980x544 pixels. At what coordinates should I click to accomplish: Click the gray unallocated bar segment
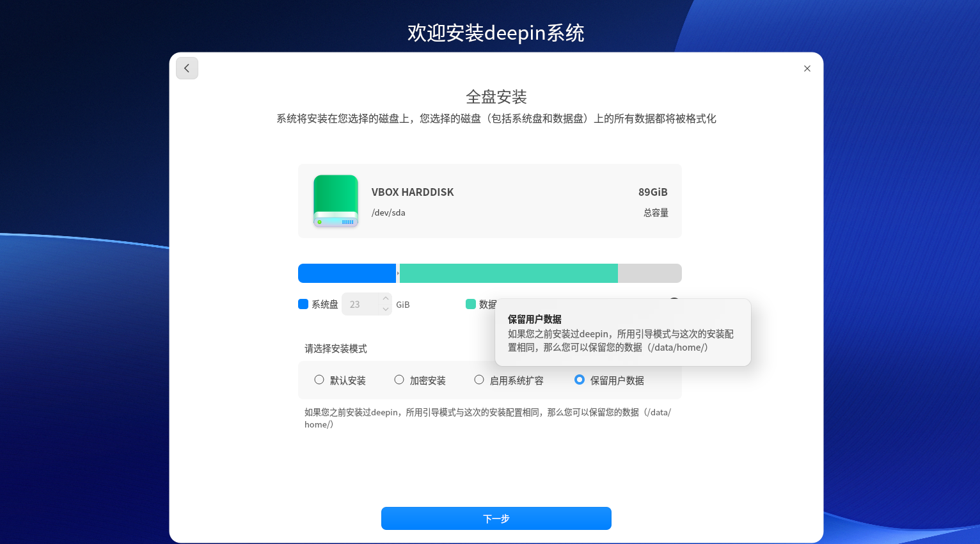pos(650,273)
